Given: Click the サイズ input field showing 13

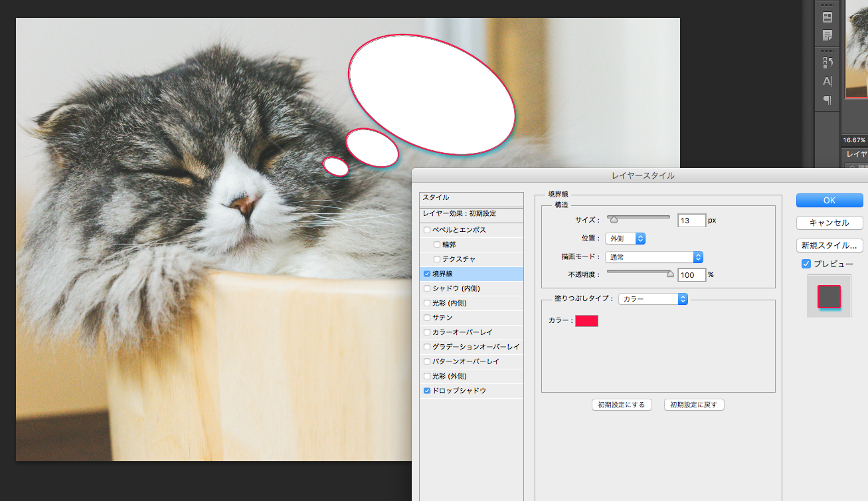Looking at the screenshot, I should [691, 220].
